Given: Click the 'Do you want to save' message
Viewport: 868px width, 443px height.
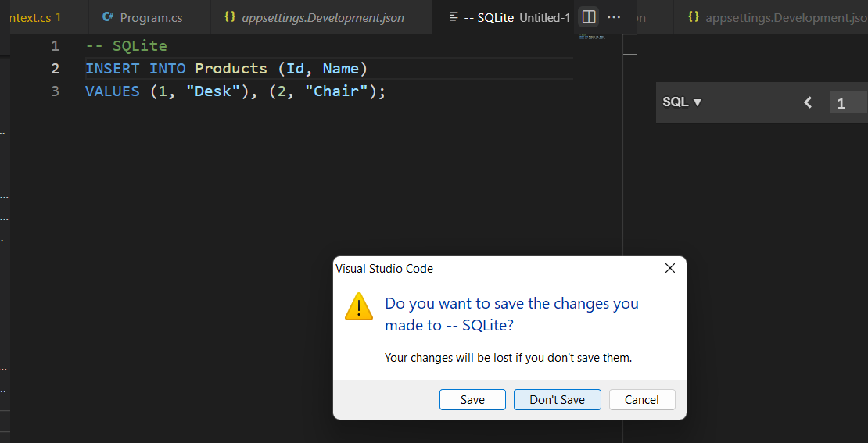Looking at the screenshot, I should (511, 314).
